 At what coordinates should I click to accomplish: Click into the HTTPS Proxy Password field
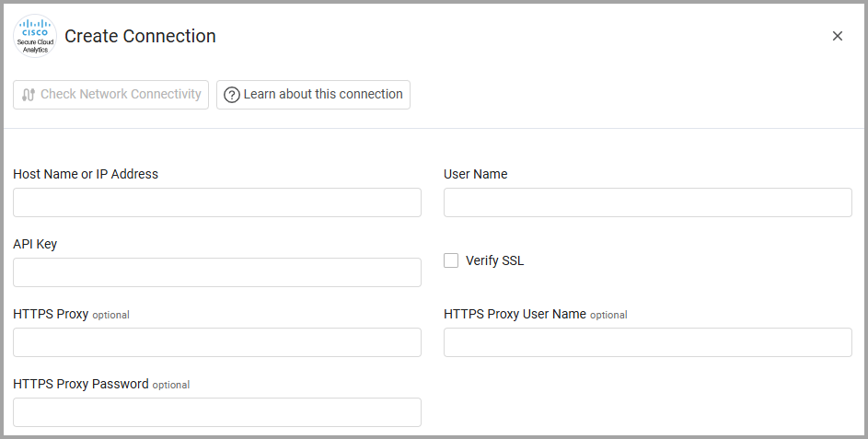[x=217, y=412]
